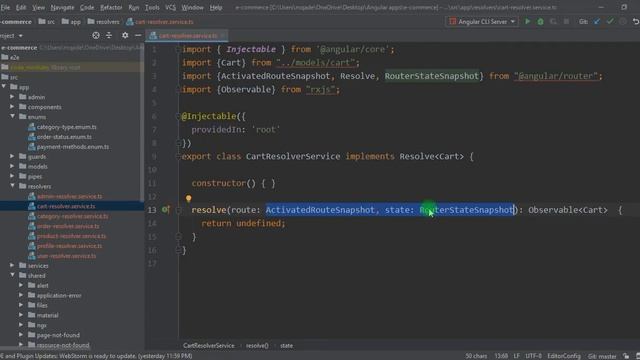Screen dimensions: 640x360
Task: Click the yellow lightbulb intention icon
Action: coord(188,198)
